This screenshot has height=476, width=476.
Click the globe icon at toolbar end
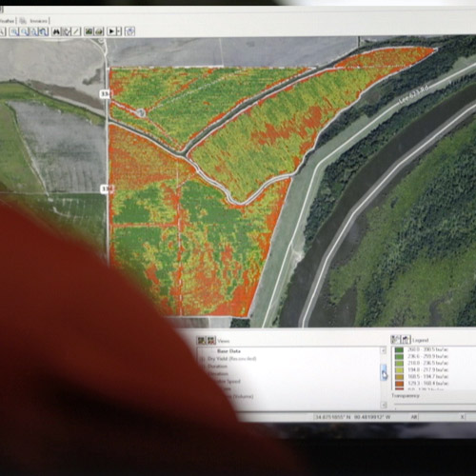129,31
